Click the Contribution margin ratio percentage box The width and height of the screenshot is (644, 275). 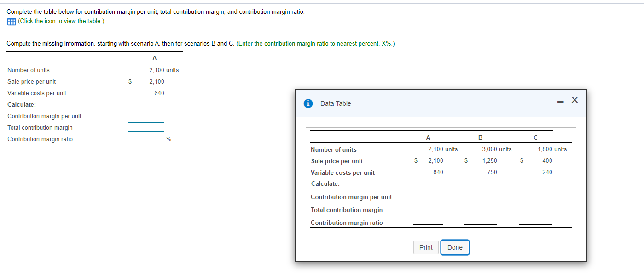click(145, 138)
